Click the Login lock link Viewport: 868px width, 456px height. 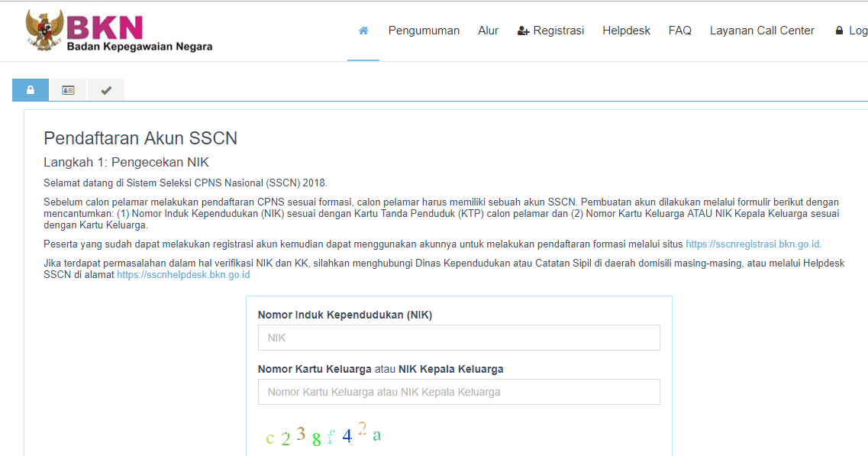click(x=851, y=31)
